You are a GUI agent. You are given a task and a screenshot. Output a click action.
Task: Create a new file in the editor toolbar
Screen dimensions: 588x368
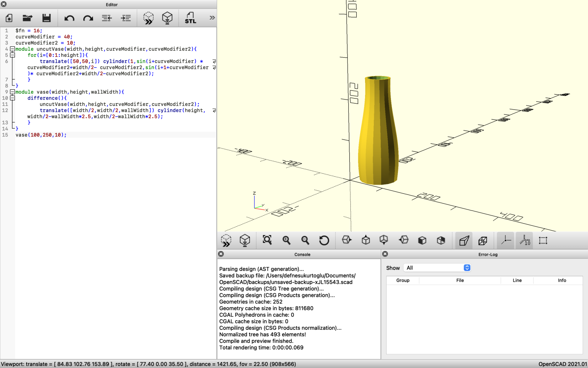9,18
